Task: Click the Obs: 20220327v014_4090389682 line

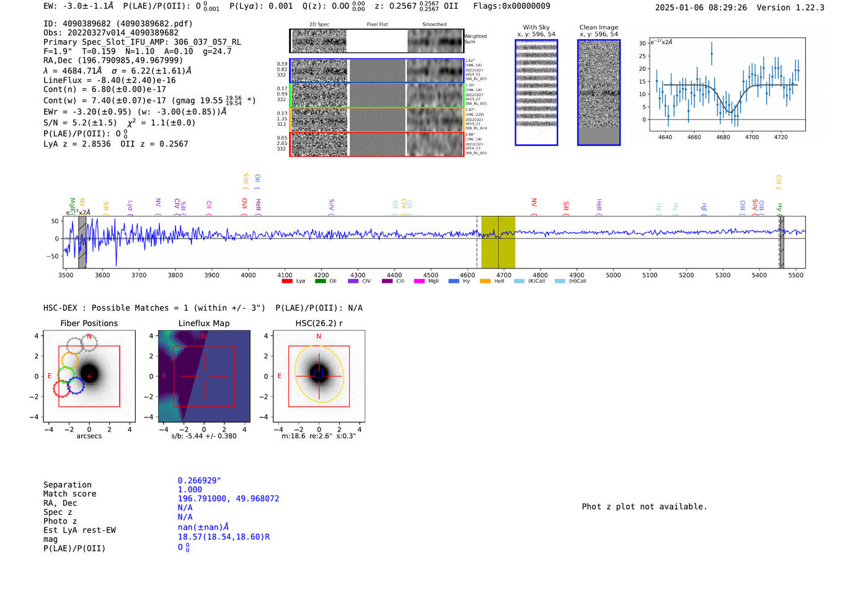Action: pyautogui.click(x=111, y=33)
